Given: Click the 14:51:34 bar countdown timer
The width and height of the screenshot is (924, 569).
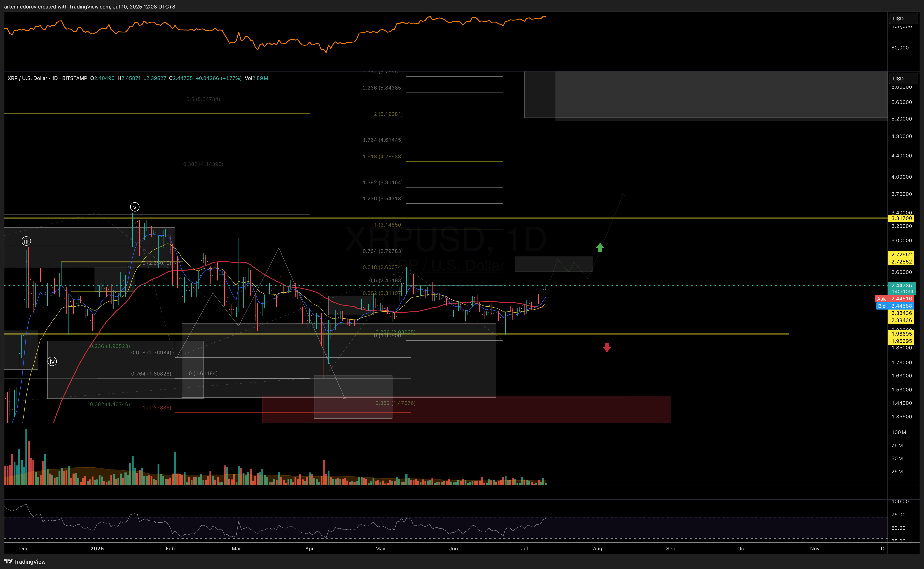Looking at the screenshot, I should (x=902, y=292).
